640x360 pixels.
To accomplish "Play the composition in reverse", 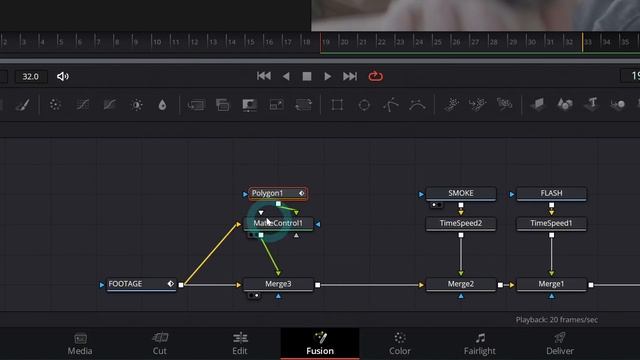I will (286, 76).
